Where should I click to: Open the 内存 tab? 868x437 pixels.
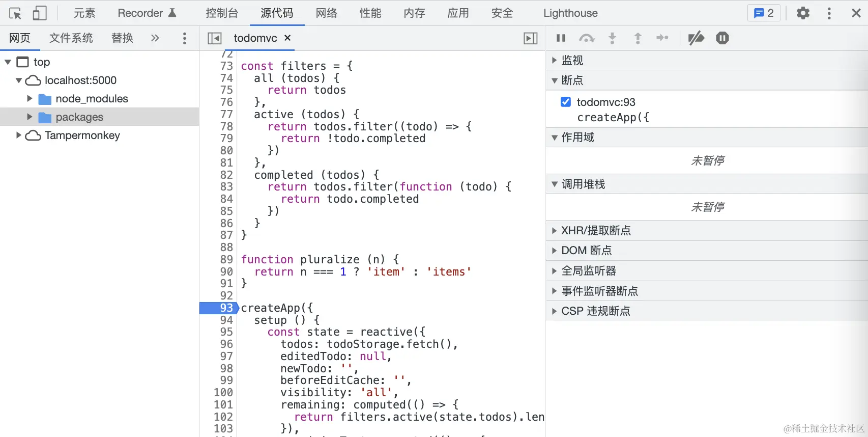414,13
